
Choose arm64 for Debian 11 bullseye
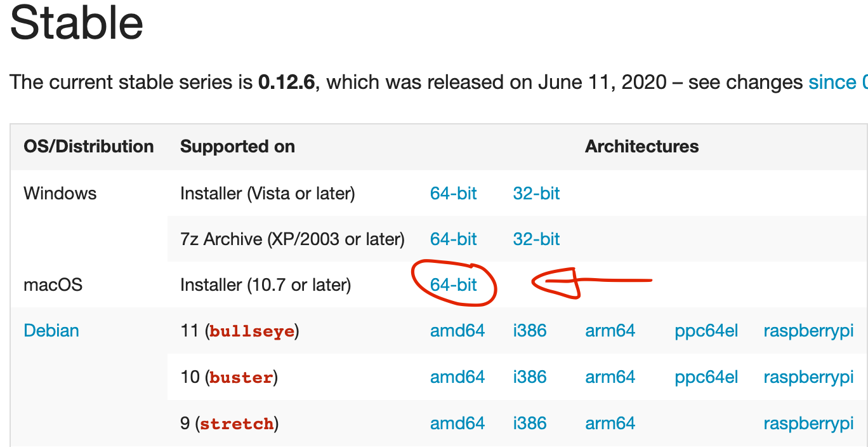pos(610,330)
